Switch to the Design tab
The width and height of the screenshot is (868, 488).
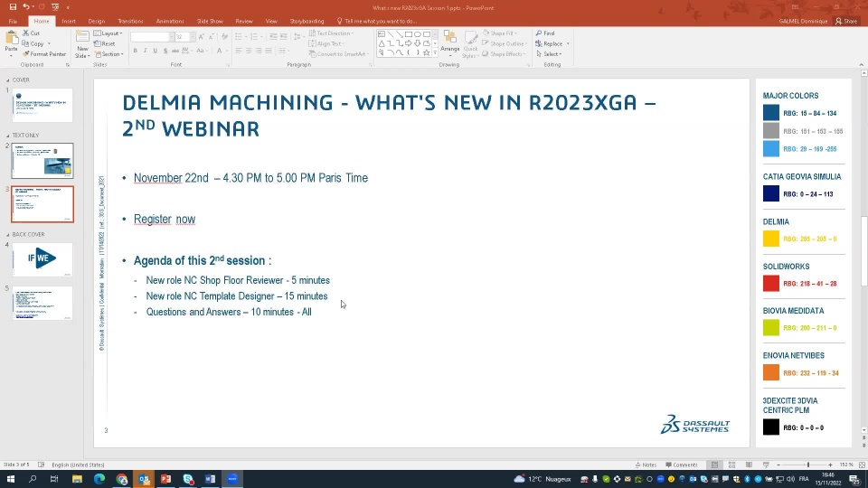[x=97, y=21]
